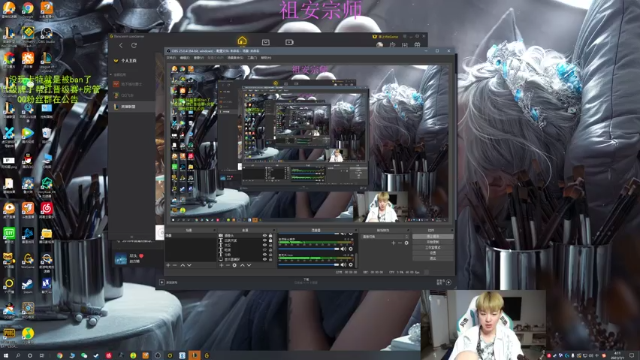Adjust the desktop audio volume slider
Image resolution: width=640 pixels, height=360 pixels.
pyautogui.click(x=309, y=249)
